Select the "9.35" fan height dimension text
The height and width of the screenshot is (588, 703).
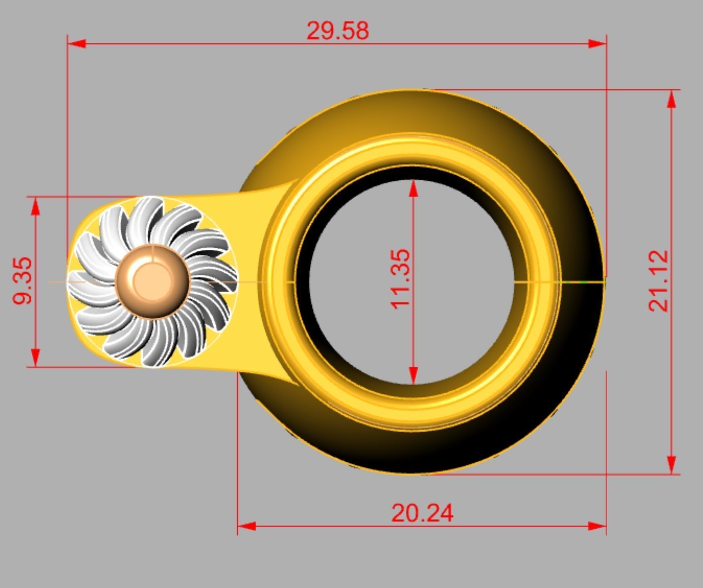(x=22, y=281)
